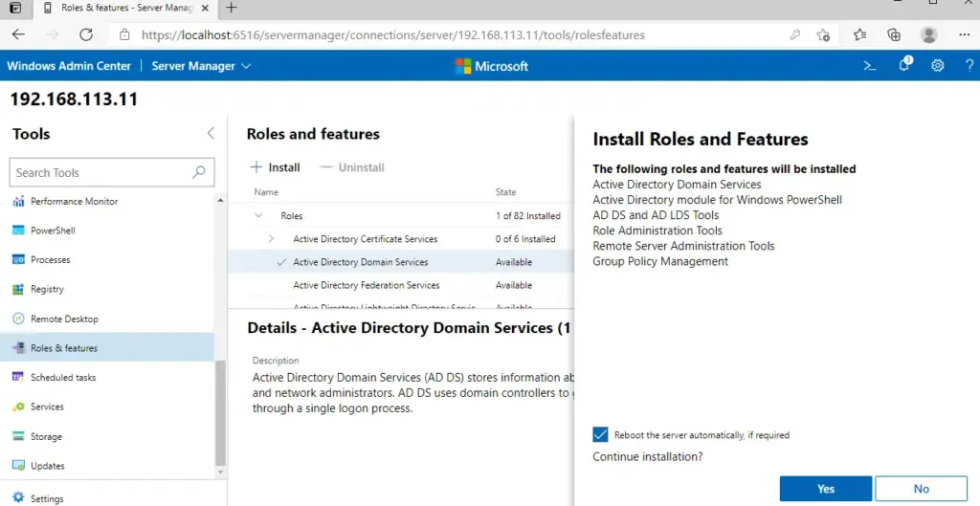Click 'Group Policy Management' in install list

[660, 261]
